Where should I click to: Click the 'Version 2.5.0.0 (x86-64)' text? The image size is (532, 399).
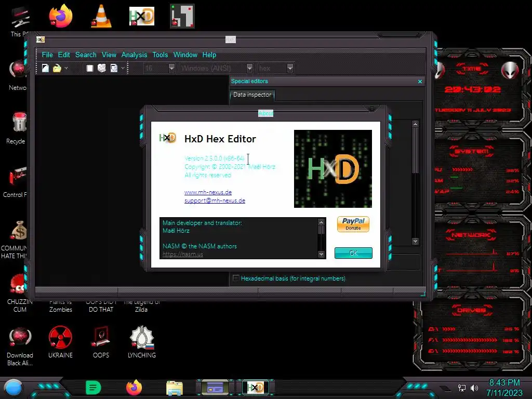coord(214,158)
